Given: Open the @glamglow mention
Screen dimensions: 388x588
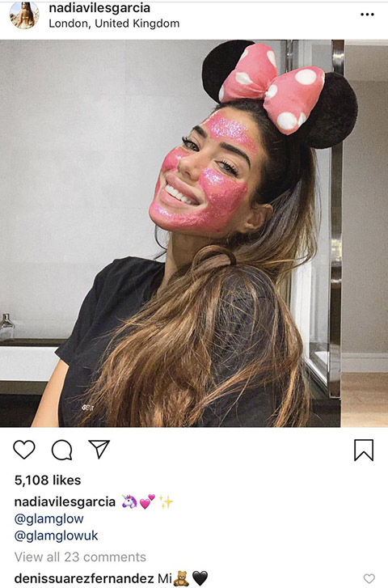Looking at the screenshot, I should [x=48, y=519].
